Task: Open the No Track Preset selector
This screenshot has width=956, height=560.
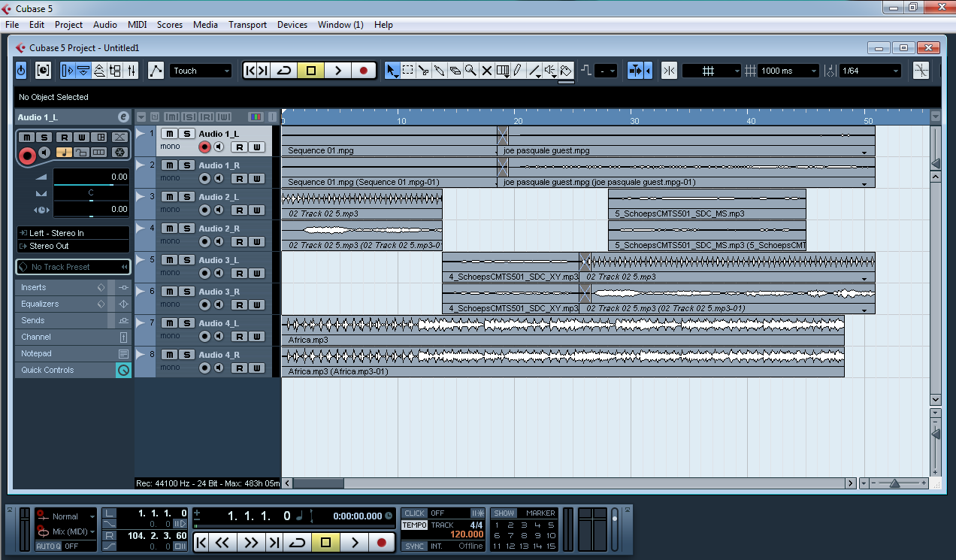Action: coord(73,267)
